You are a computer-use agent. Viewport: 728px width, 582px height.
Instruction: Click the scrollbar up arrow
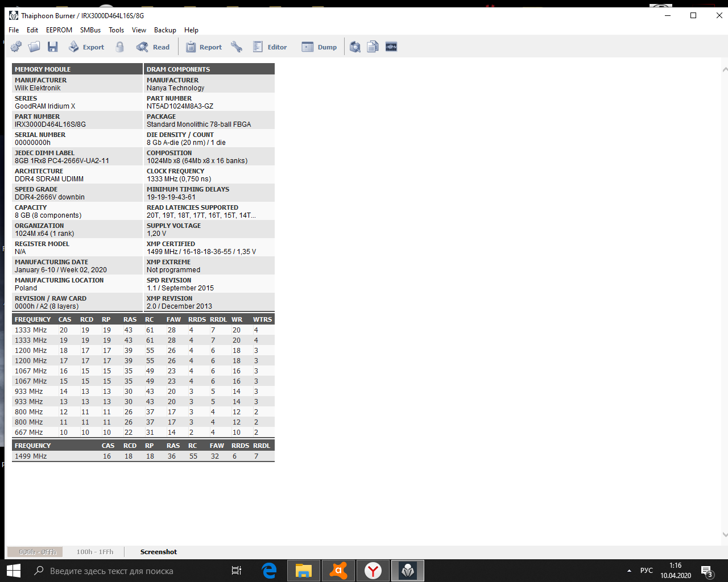click(x=725, y=69)
